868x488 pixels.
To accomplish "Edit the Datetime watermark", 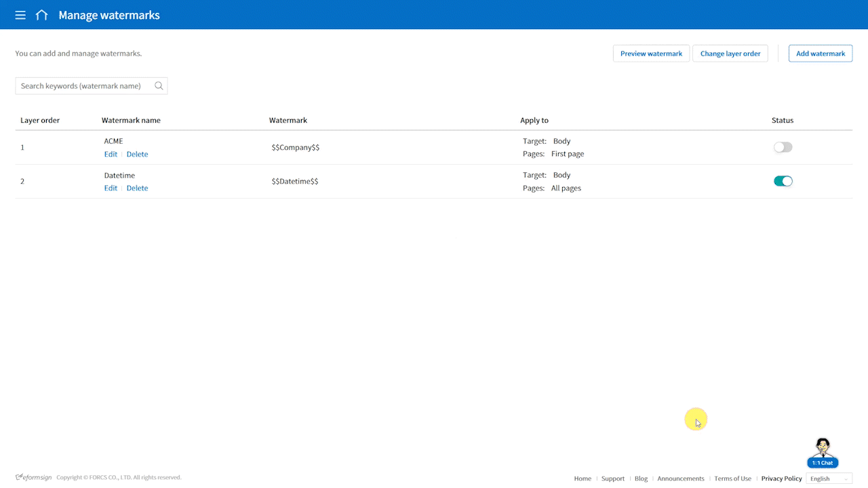I will 111,188.
